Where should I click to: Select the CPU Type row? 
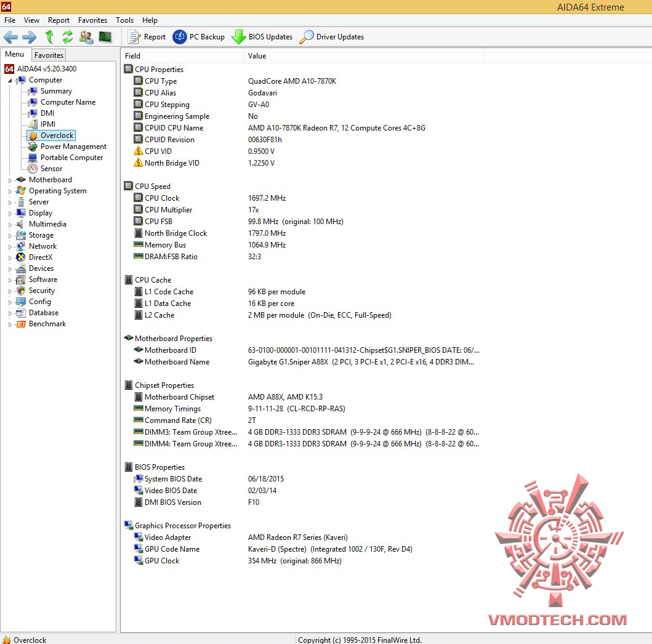point(304,81)
